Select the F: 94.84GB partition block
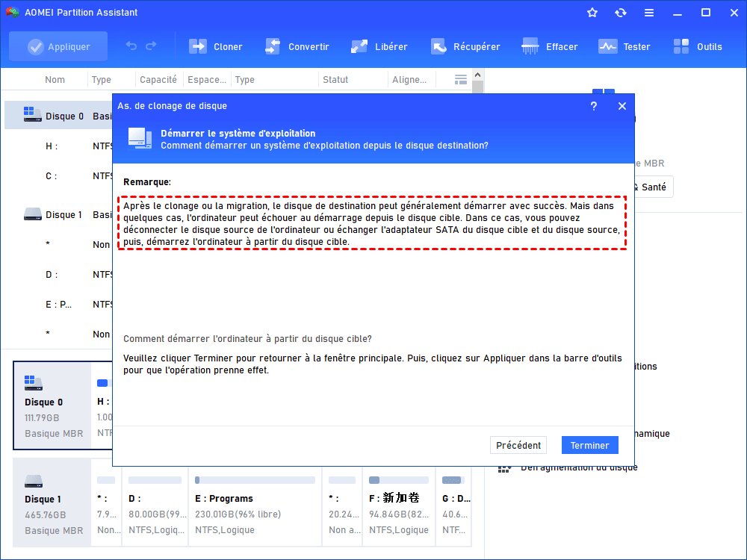 [399, 506]
